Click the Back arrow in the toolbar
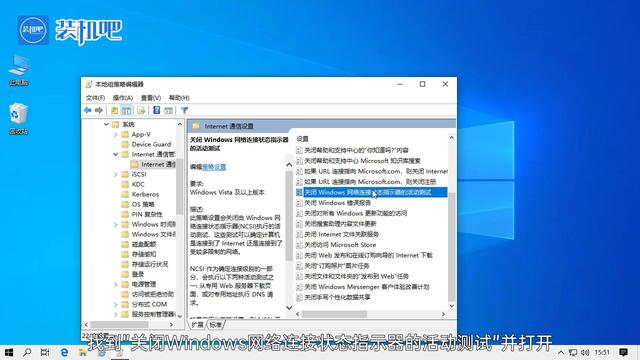640x360 pixels. click(x=87, y=110)
